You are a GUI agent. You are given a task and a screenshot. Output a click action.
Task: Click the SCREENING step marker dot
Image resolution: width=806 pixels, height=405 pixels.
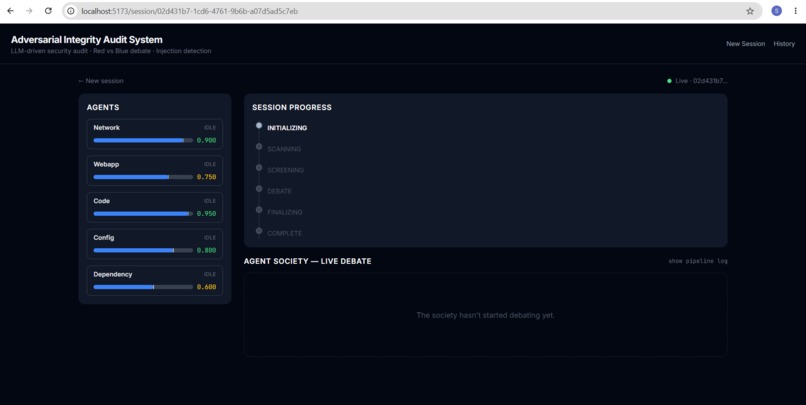click(x=259, y=168)
